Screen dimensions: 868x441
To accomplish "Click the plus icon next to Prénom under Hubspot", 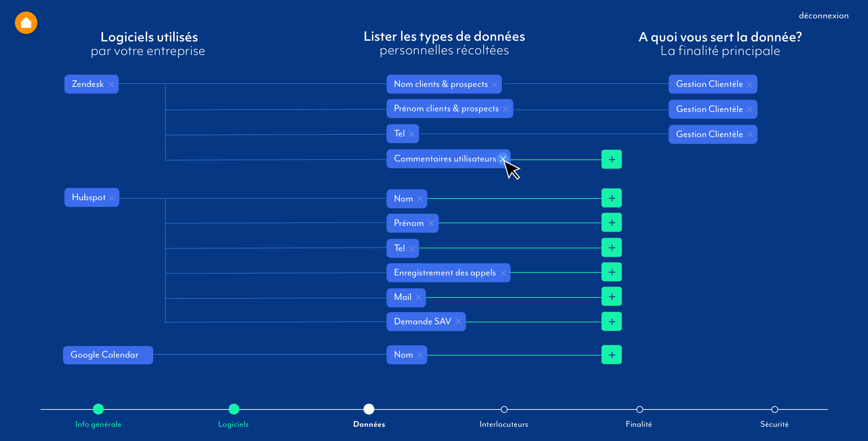I will [612, 223].
